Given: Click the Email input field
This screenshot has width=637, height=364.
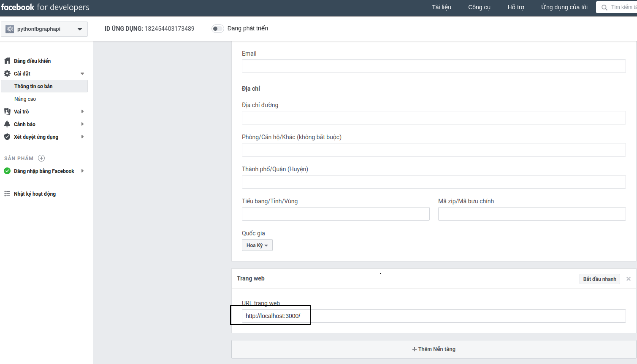Looking at the screenshot, I should 434,66.
